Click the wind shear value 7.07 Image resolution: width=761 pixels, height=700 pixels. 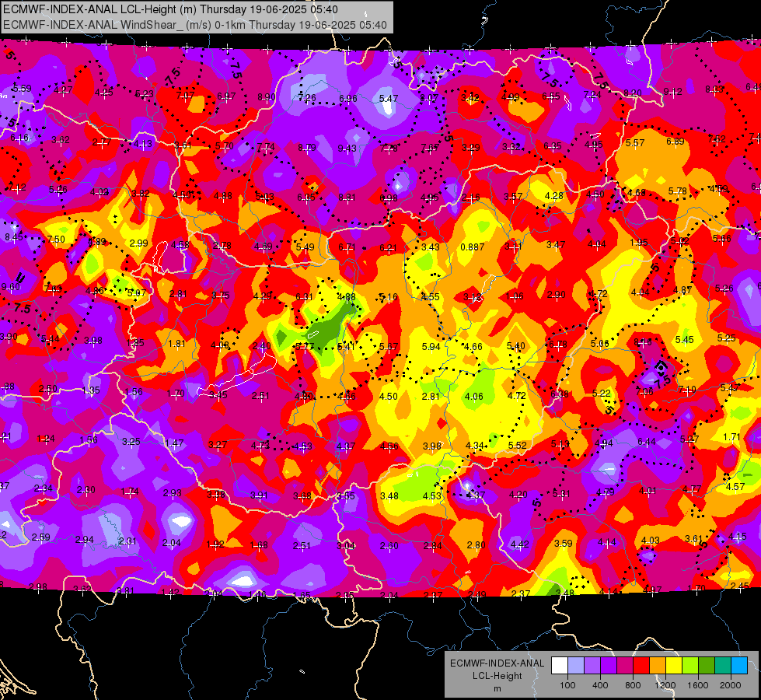[186, 95]
